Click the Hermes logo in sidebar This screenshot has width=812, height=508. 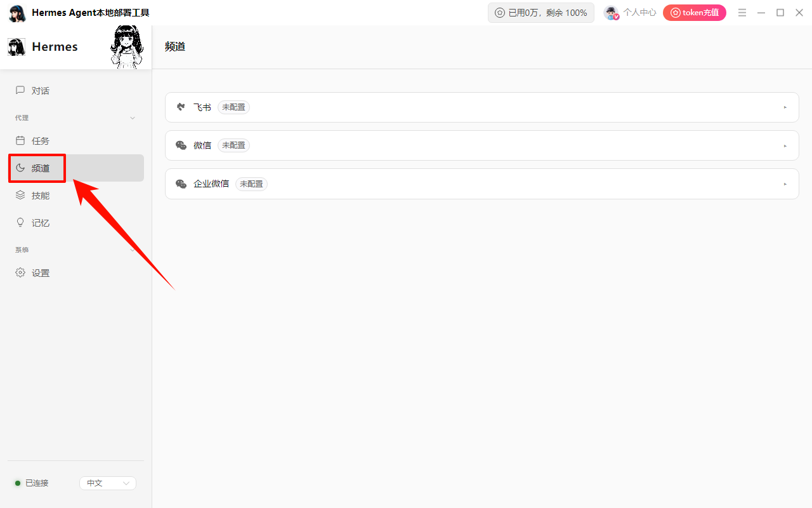16,47
